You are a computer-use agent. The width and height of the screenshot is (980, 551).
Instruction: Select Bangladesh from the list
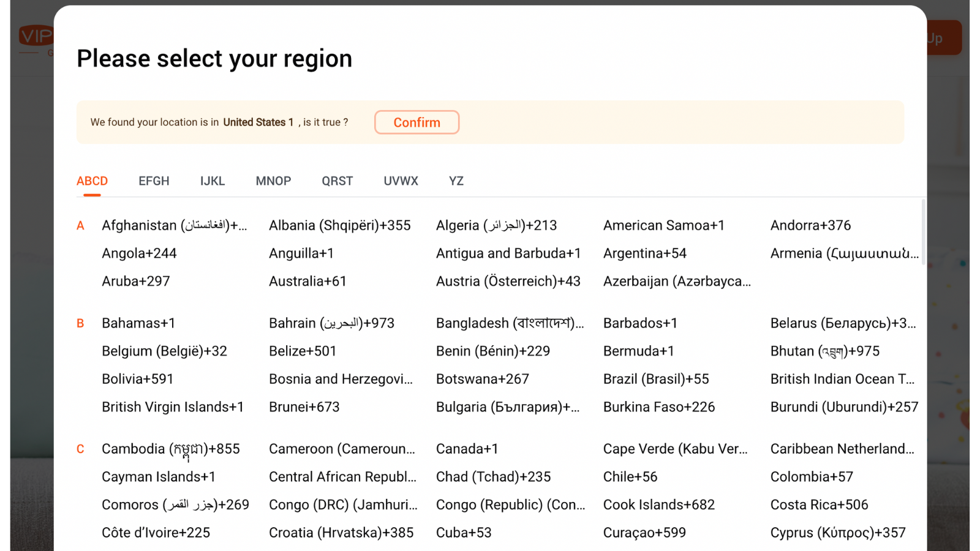click(x=510, y=323)
